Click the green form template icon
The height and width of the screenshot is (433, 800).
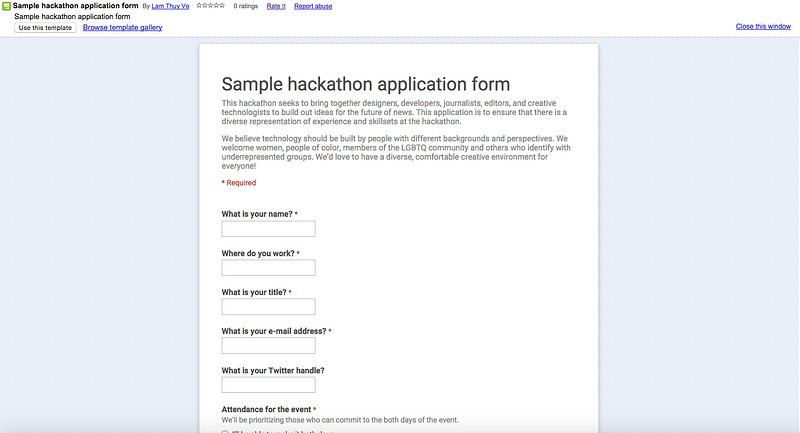point(6,6)
